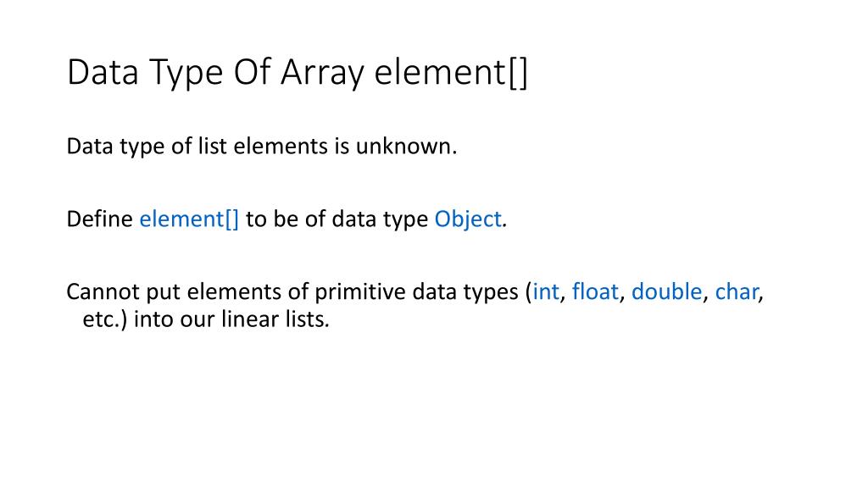The height and width of the screenshot is (488, 868).
Task: Click the word 'Array' in the title
Action: [322, 73]
